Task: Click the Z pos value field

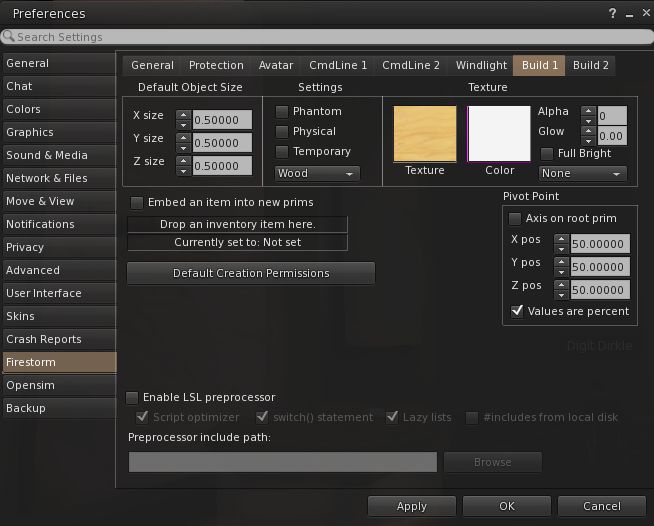Action: tap(600, 290)
